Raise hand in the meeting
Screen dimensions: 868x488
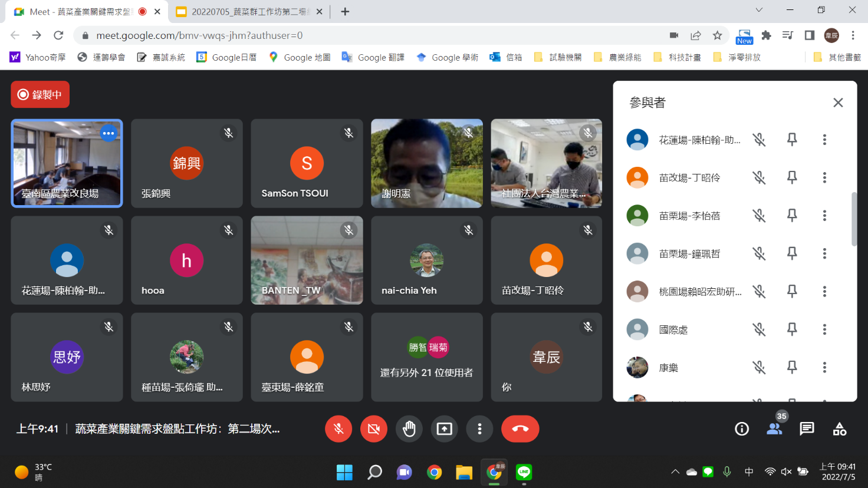pyautogui.click(x=409, y=429)
